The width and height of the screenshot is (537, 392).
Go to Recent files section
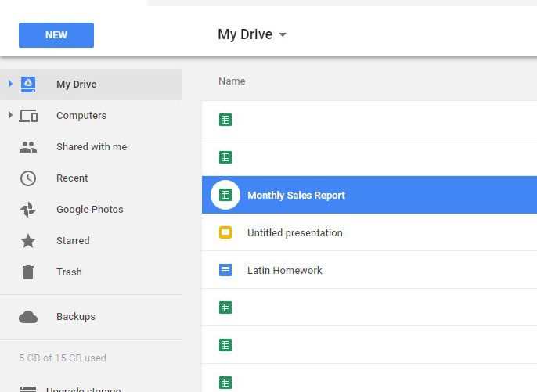[72, 178]
